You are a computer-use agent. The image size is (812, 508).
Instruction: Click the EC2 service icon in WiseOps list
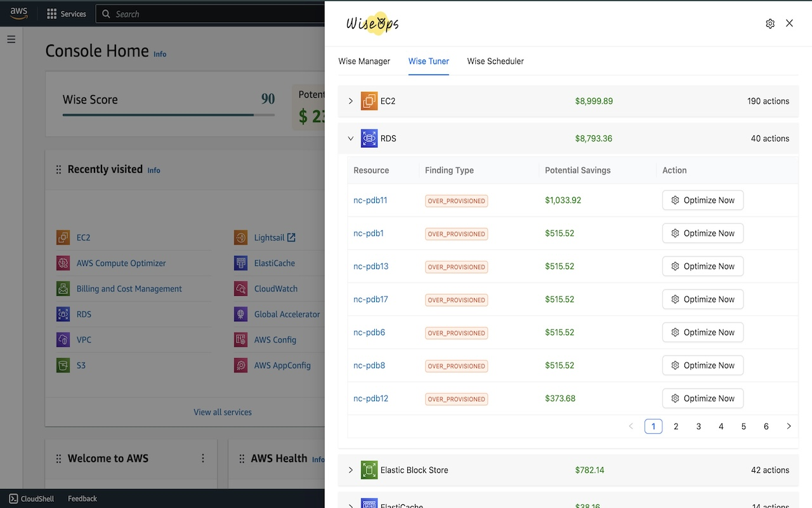point(369,101)
